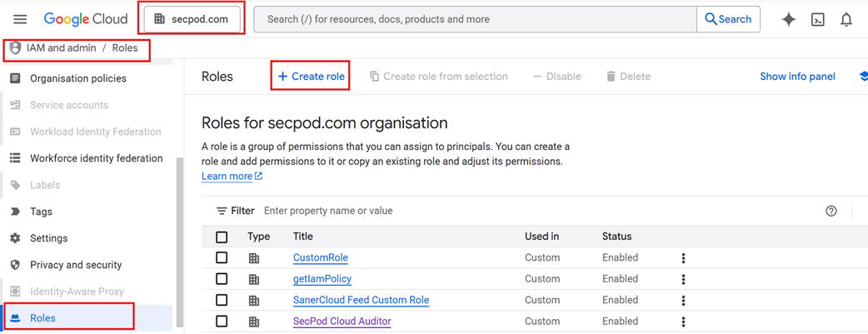Screen dimensions: 868x334
Task: Open actions menu for SanerCloud Feed Custom Role
Action: coord(683,301)
